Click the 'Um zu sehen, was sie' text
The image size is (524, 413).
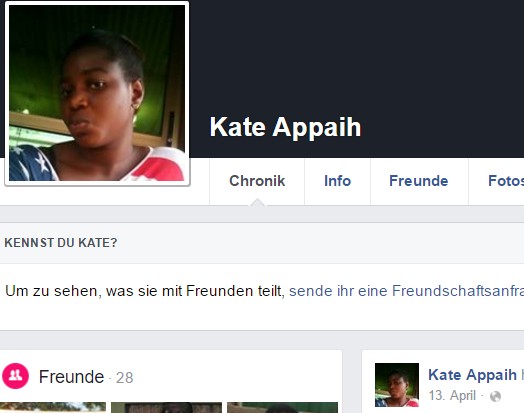click(x=81, y=291)
